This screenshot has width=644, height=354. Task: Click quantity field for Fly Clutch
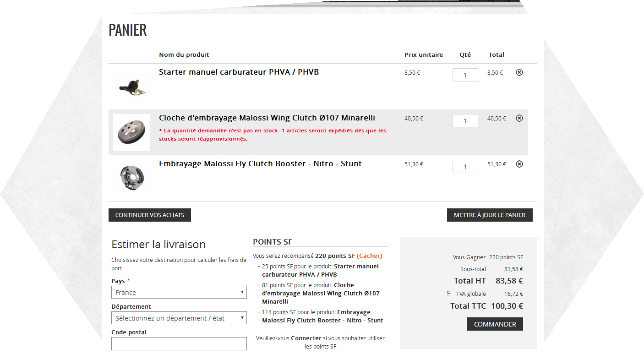pyautogui.click(x=465, y=166)
